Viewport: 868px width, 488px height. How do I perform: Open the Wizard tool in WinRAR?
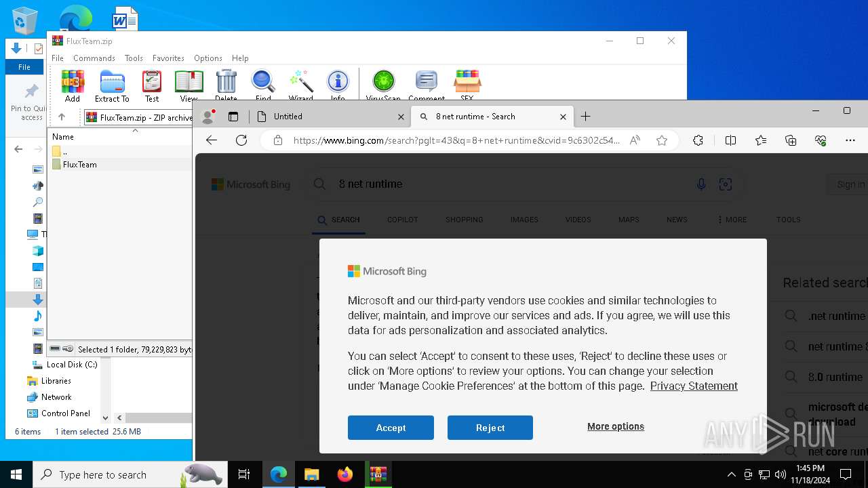300,85
